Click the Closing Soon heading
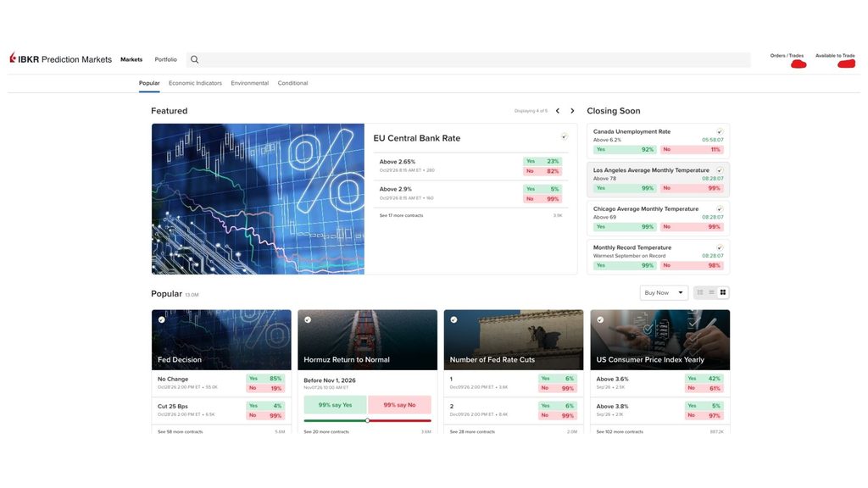Image resolution: width=868 pixels, height=488 pixels. [x=614, y=111]
